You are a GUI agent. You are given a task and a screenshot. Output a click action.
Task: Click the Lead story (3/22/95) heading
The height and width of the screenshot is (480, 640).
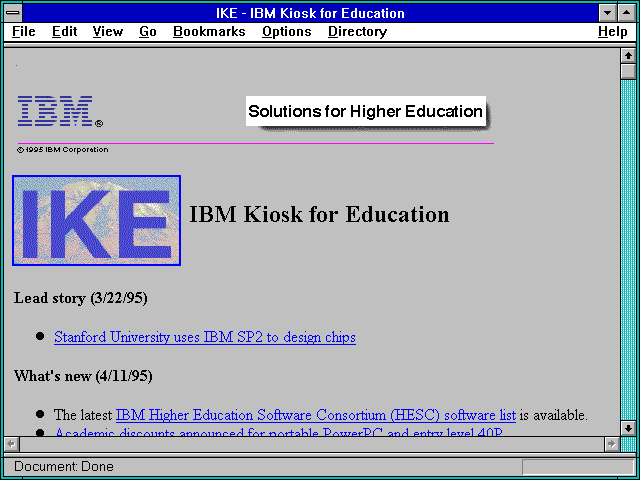pos(80,298)
